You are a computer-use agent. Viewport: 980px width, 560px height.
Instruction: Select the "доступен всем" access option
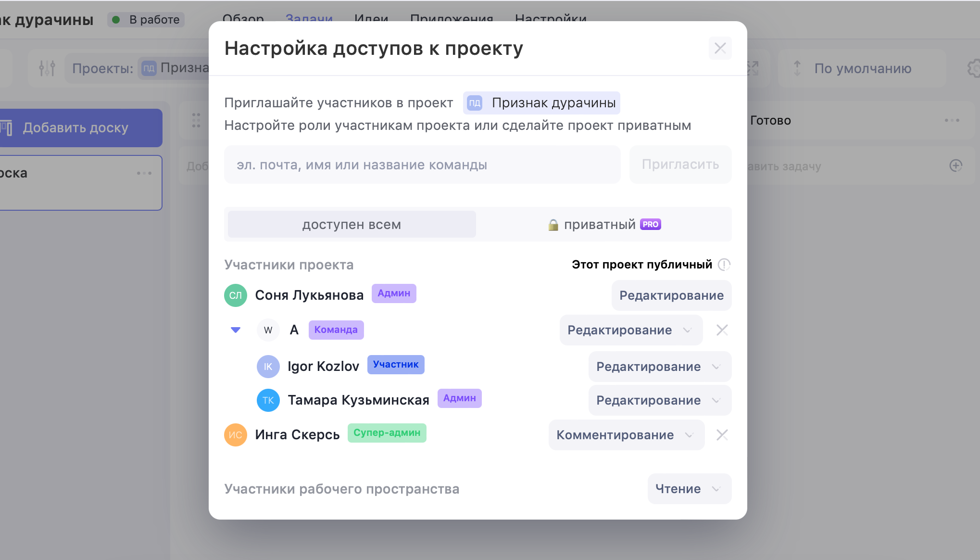(352, 225)
